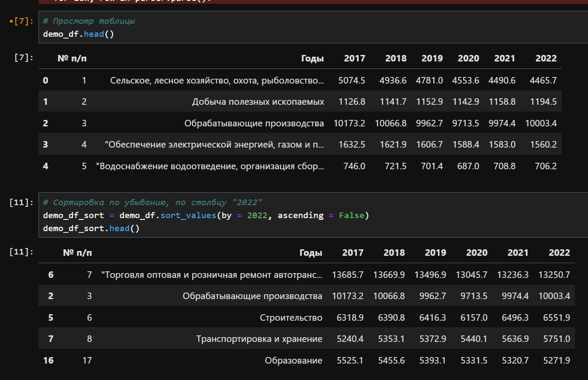Click the value 13250.7 in sorted output
This screenshot has width=588, height=380.
[553, 274]
